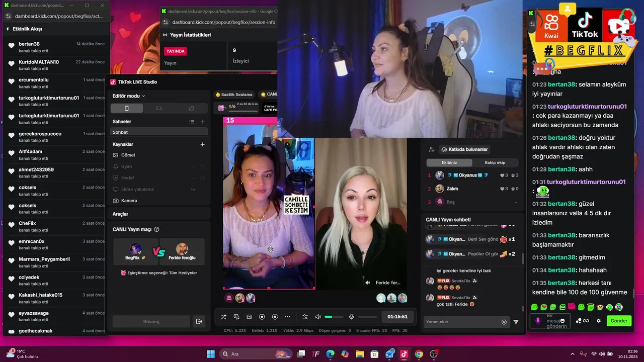Open emoji picker in Yorum ekle field

(504, 322)
